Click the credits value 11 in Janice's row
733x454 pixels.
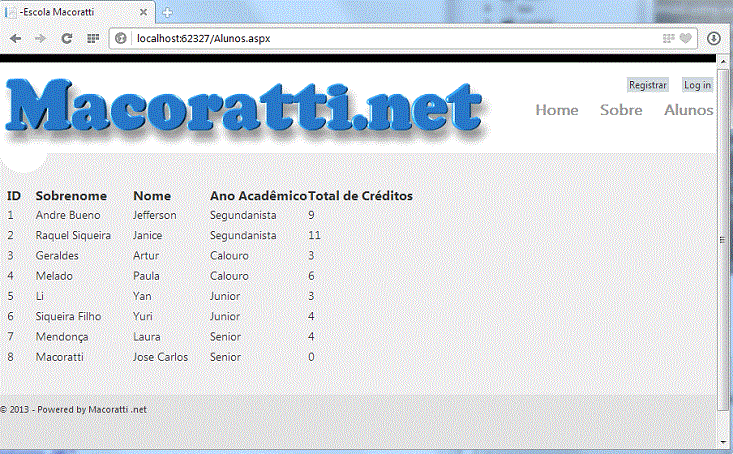coord(314,235)
